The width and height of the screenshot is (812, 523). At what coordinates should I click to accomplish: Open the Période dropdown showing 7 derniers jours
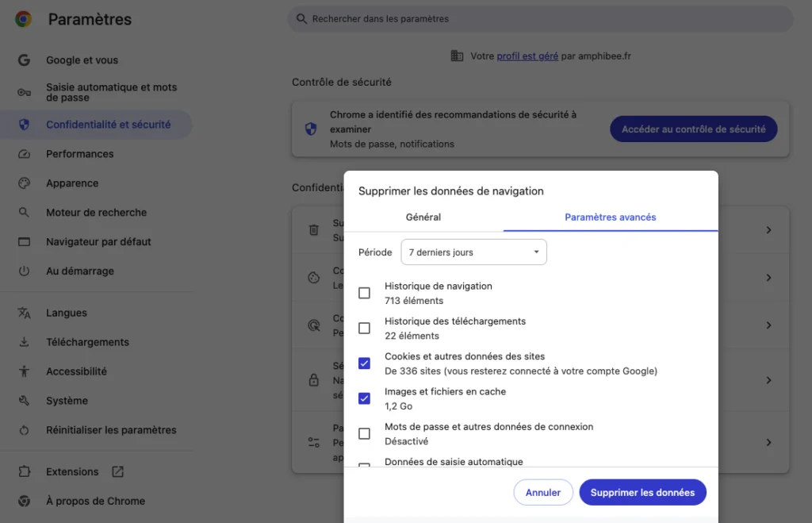point(474,252)
